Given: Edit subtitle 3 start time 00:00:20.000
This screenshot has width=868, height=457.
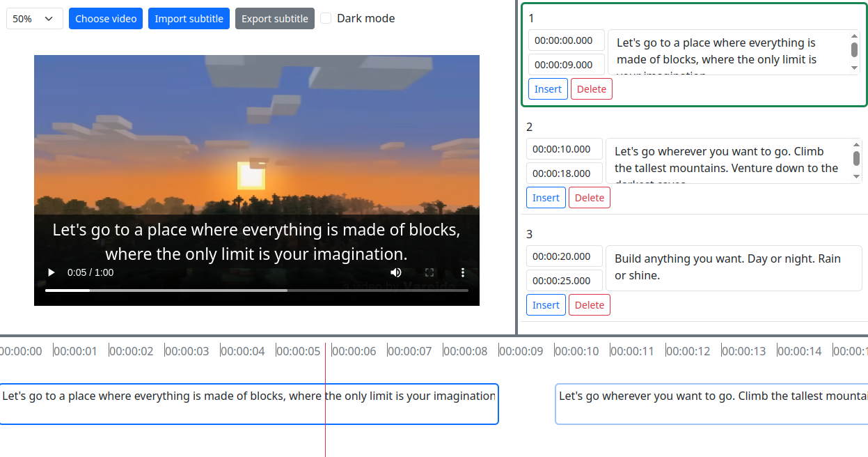Looking at the screenshot, I should tap(565, 256).
